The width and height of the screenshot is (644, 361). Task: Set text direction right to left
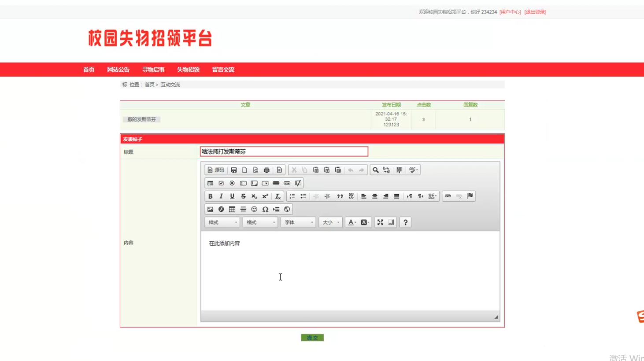[x=421, y=196]
